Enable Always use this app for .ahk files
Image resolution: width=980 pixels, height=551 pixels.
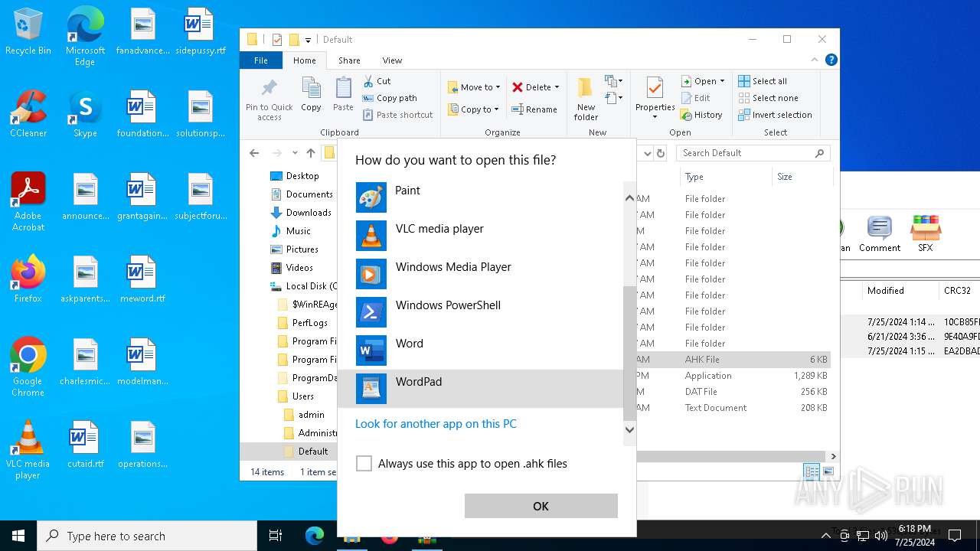(364, 464)
